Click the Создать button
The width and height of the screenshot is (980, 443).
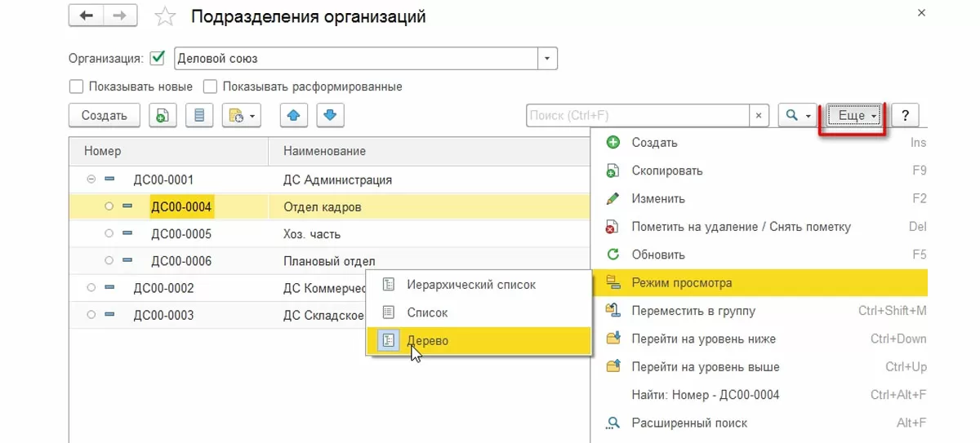click(x=105, y=116)
